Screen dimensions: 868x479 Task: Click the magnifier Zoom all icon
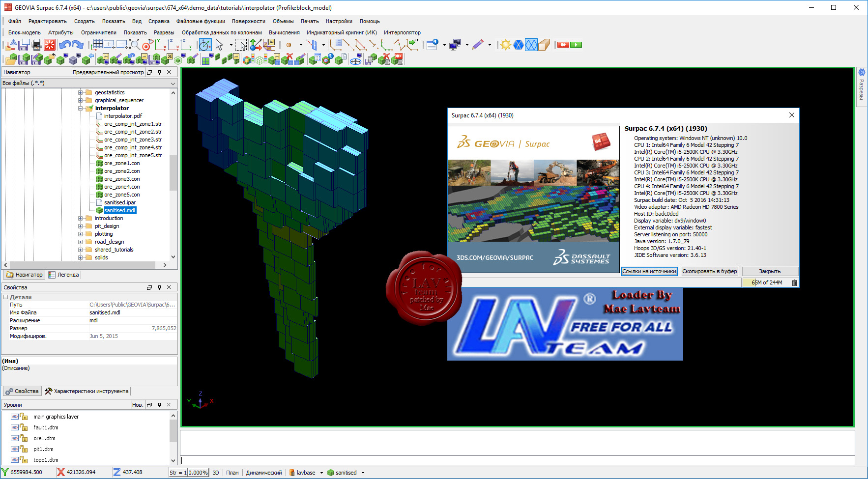(x=134, y=45)
